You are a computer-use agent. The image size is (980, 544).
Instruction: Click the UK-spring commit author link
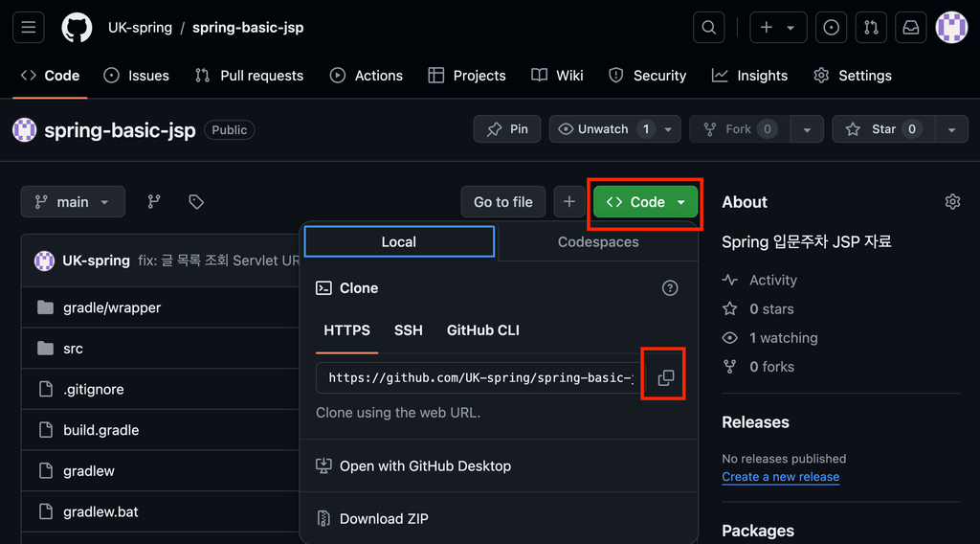point(97,261)
